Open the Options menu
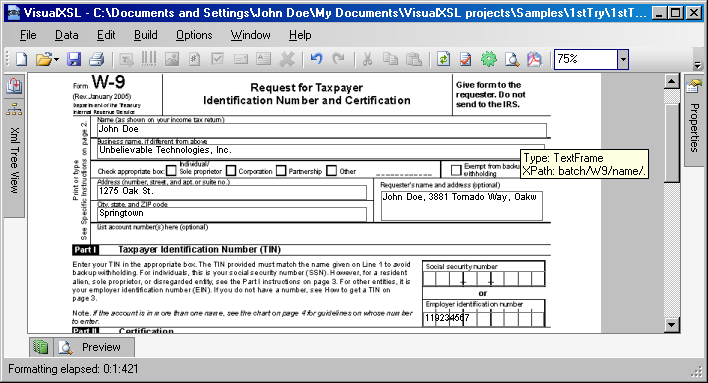This screenshot has height=383, width=708. 194,35
